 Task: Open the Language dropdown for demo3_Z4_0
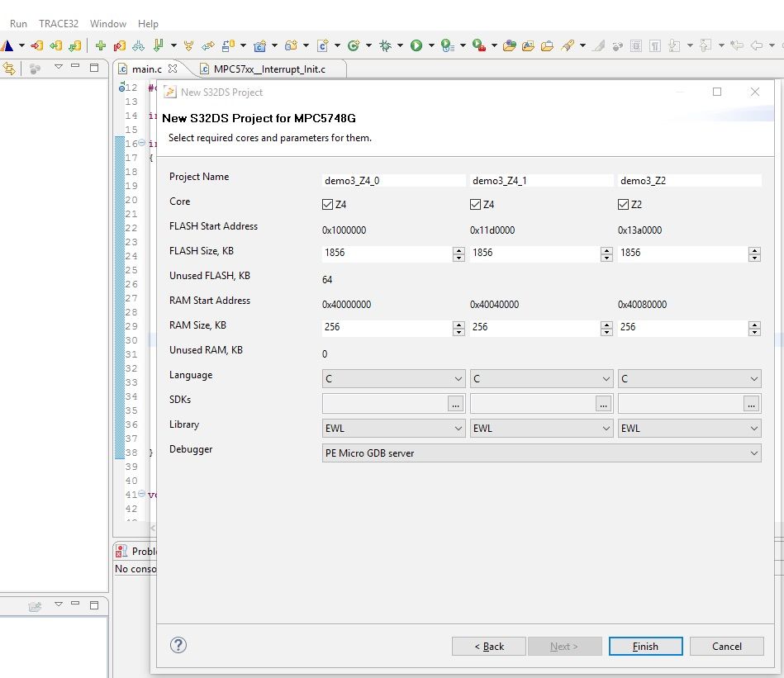pyautogui.click(x=393, y=379)
